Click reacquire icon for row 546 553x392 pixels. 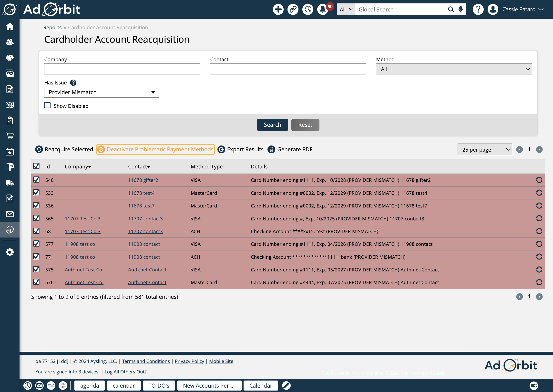coord(539,180)
